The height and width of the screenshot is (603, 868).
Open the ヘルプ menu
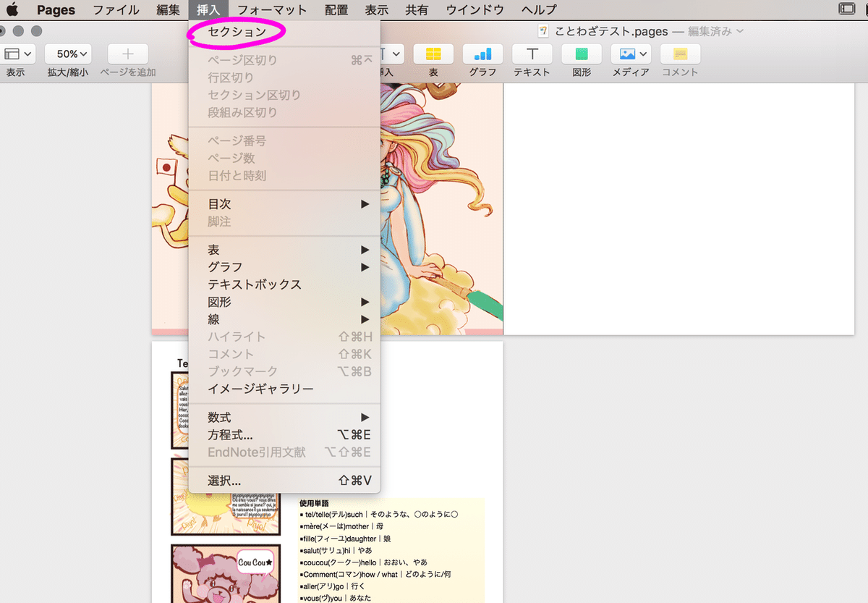(x=539, y=9)
